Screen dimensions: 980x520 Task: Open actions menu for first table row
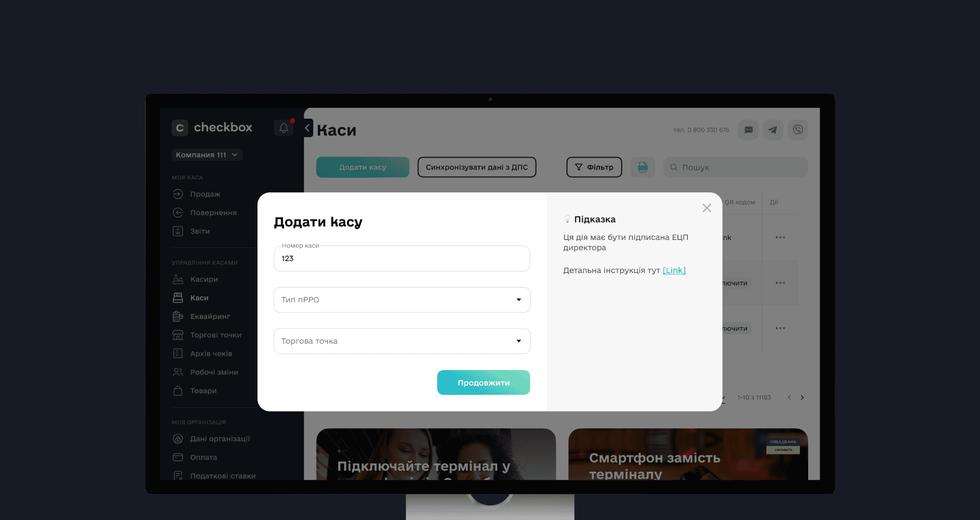pos(780,237)
